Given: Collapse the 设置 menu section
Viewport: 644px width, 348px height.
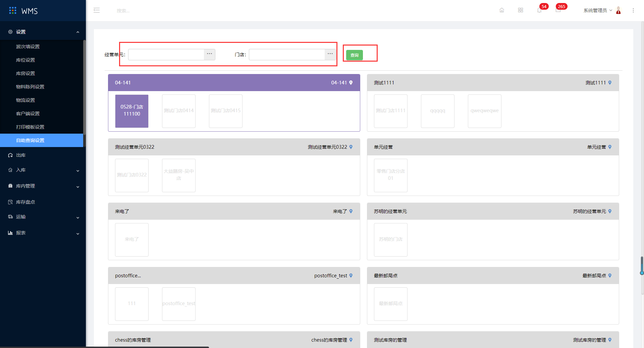Looking at the screenshot, I should pyautogui.click(x=78, y=32).
